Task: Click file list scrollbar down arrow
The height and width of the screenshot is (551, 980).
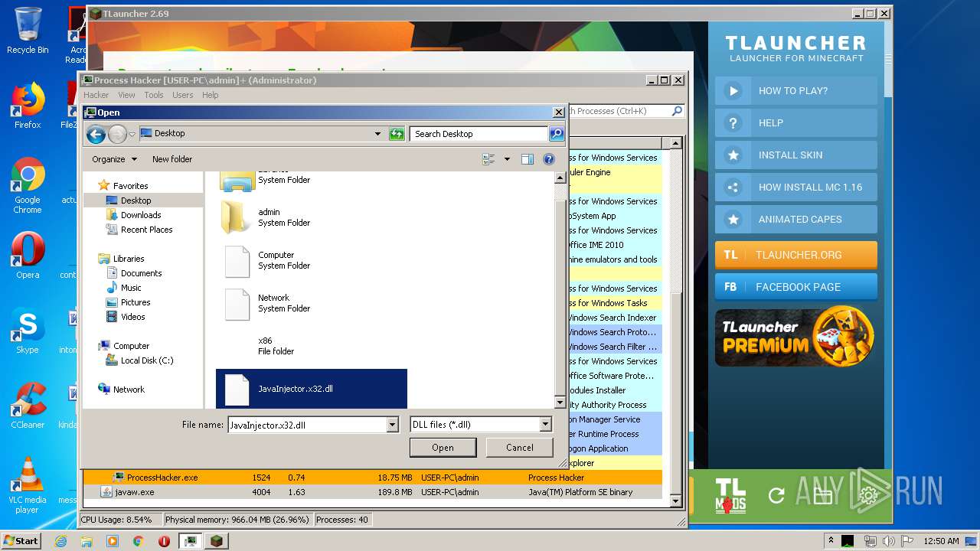Action: 560,403
